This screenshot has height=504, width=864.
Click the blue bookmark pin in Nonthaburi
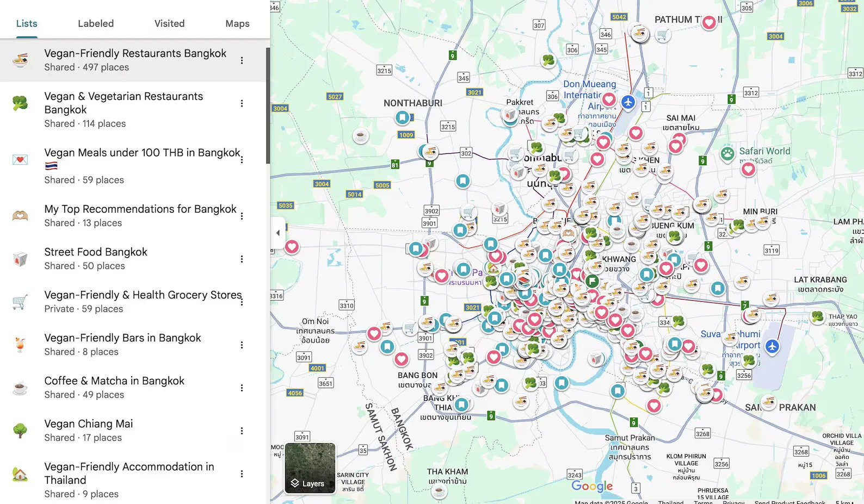(x=402, y=117)
